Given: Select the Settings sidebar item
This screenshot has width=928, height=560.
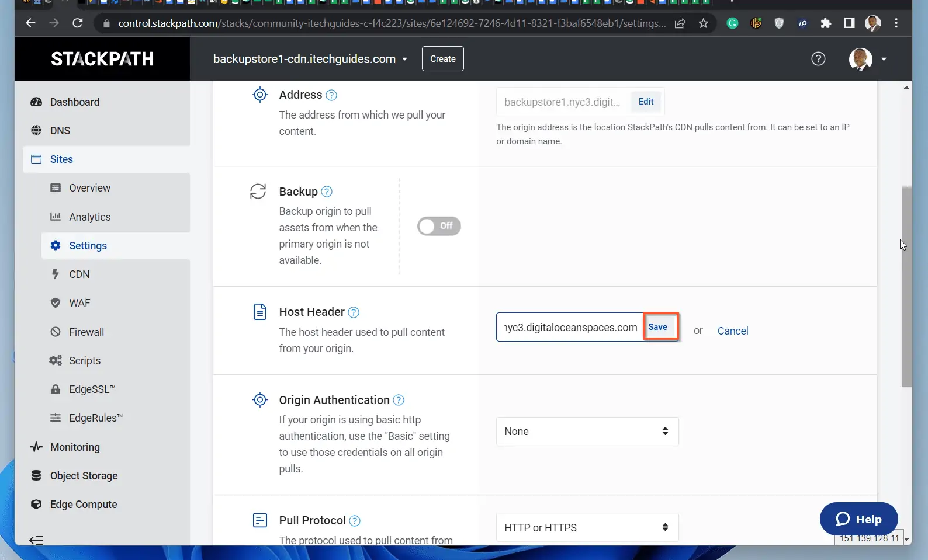Looking at the screenshot, I should pos(116,246).
